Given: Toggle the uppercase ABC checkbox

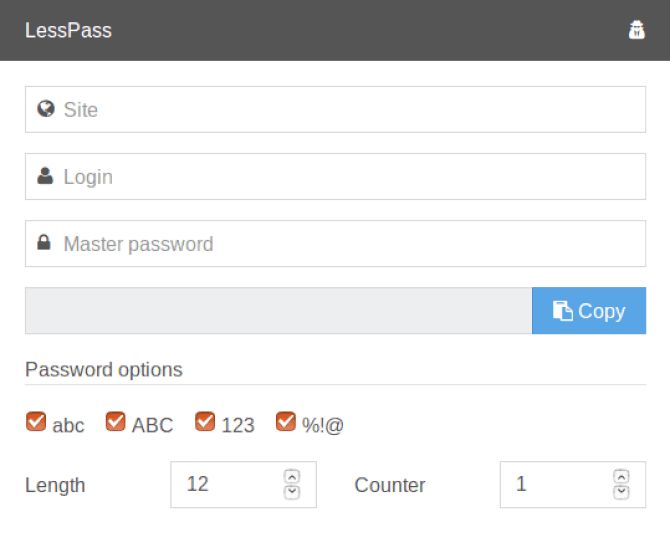Looking at the screenshot, I should (x=116, y=423).
